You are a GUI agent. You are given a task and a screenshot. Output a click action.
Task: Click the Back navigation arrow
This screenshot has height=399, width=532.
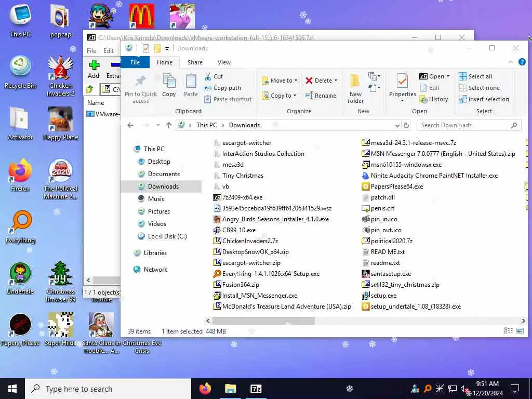[x=130, y=125]
